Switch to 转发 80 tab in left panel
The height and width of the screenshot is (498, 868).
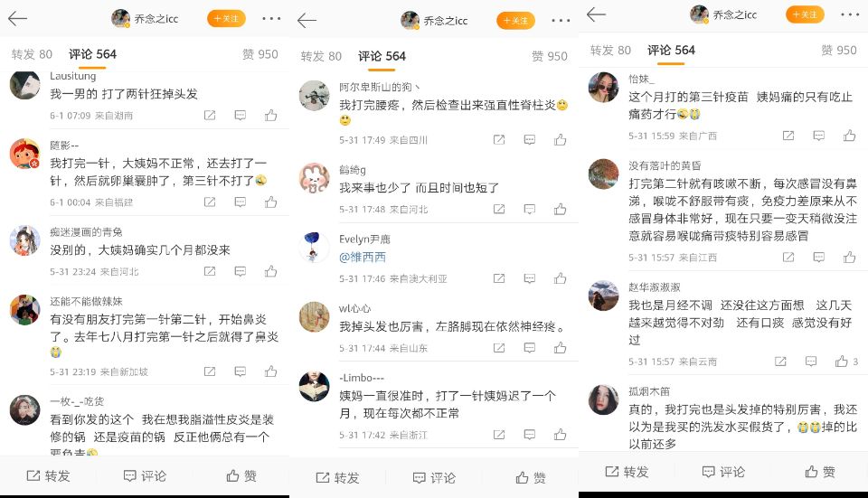tap(32, 54)
